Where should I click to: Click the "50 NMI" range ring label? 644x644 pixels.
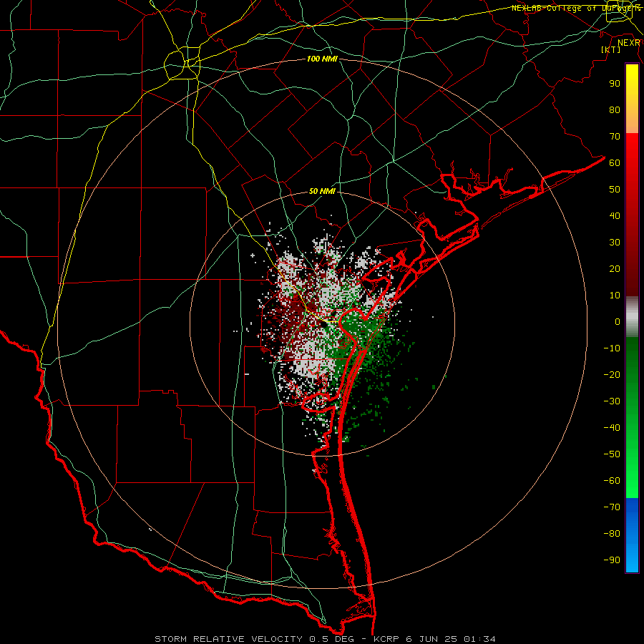(x=322, y=191)
